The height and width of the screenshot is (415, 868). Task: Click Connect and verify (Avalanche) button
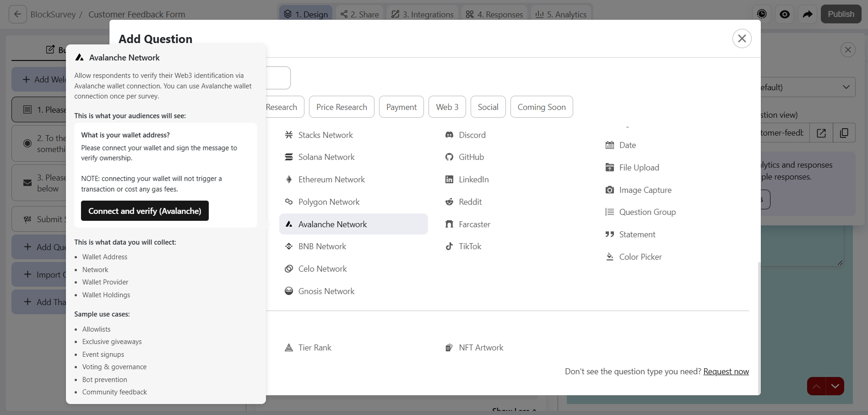(x=145, y=211)
